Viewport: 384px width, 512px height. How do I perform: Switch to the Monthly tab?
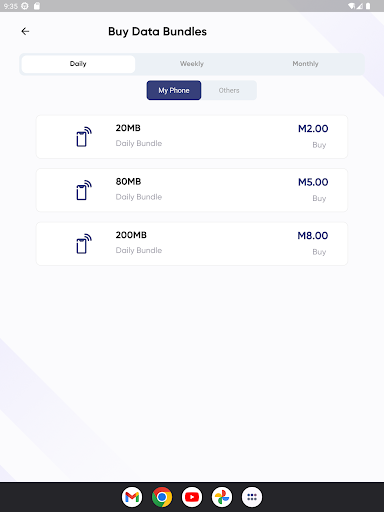tap(305, 64)
